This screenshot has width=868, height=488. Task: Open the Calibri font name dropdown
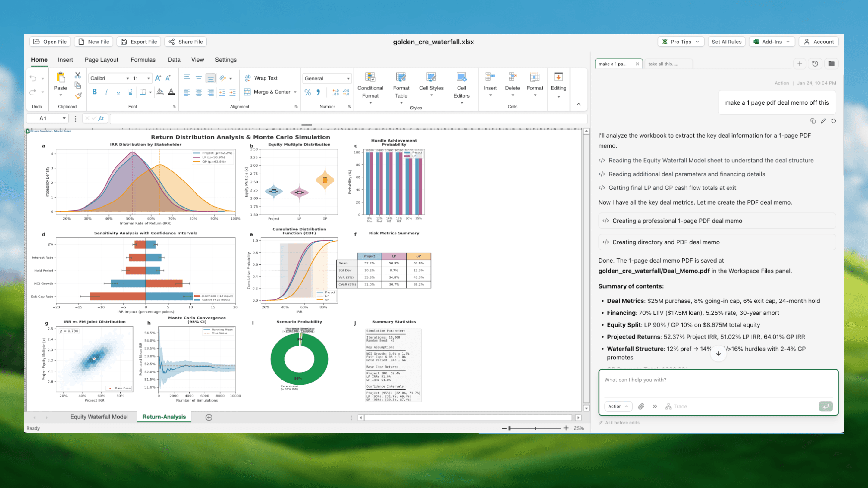pyautogui.click(x=127, y=78)
